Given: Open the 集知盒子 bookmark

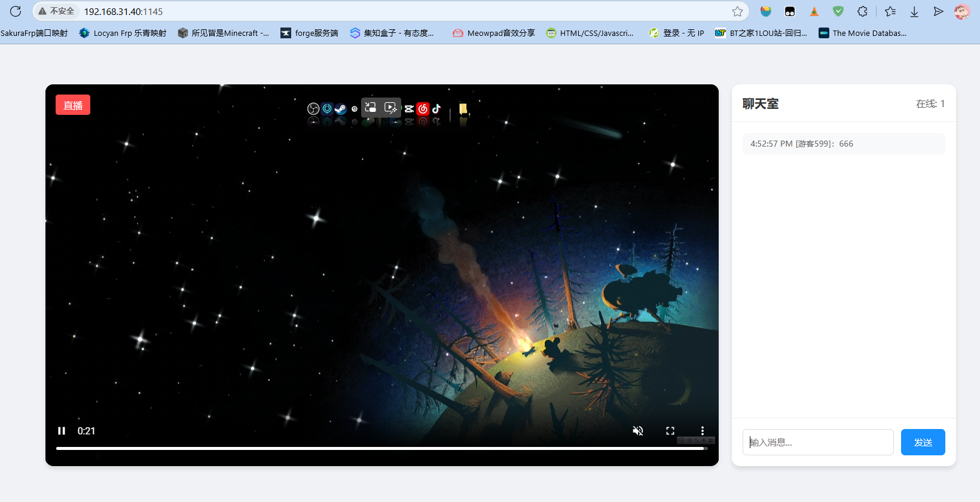Looking at the screenshot, I should point(392,33).
